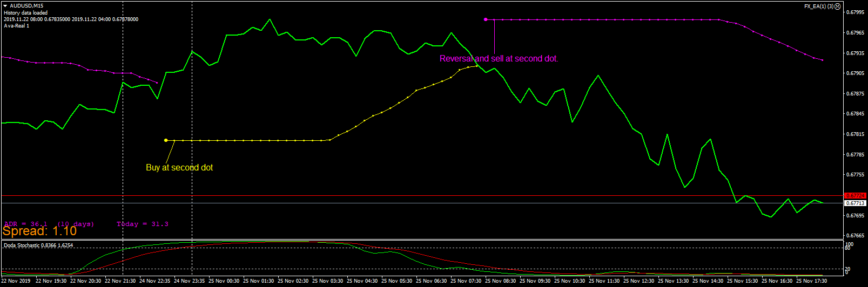868x287 pixels.
Task: Click the 0.67713 current price tag
Action: pyautogui.click(x=855, y=203)
